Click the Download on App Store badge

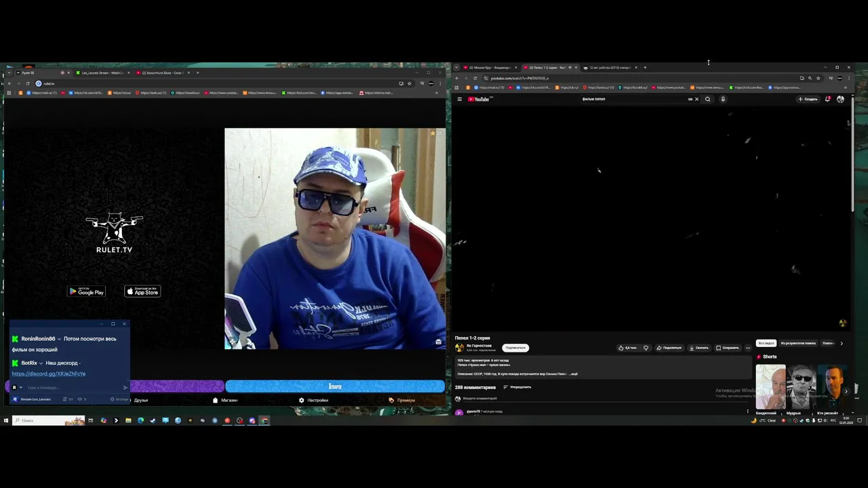[x=142, y=291]
